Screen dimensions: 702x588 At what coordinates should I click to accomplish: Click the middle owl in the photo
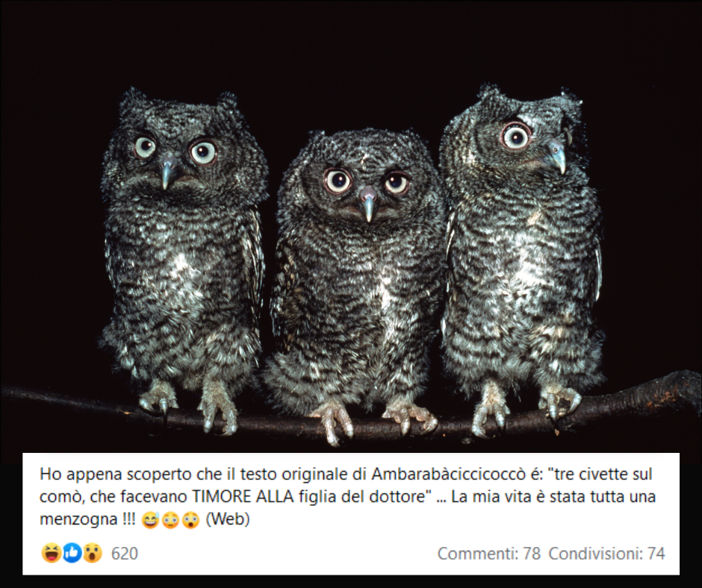(356, 287)
